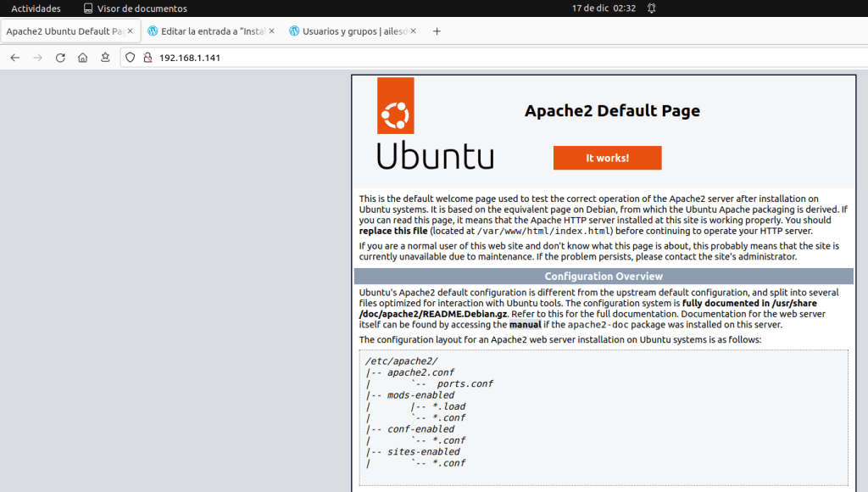Image resolution: width=868 pixels, height=492 pixels.
Task: Switch to the Apache2 Ubuntu Default Page tab
Action: 64,31
